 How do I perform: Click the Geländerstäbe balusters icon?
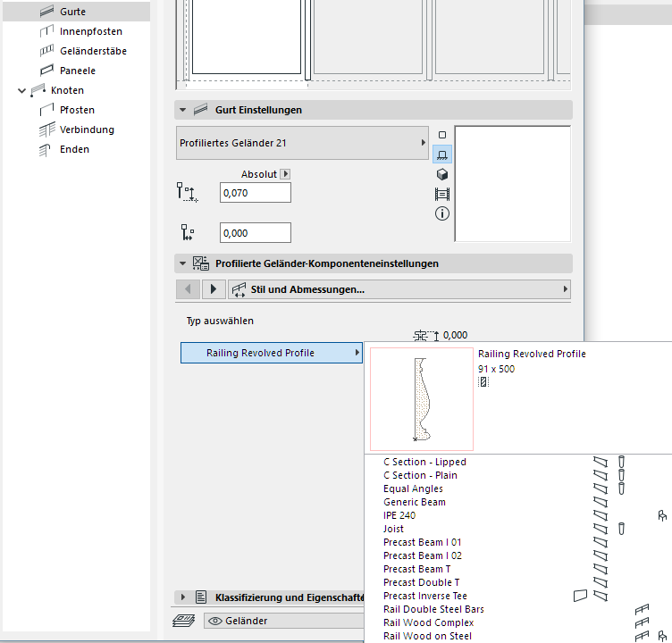tap(46, 51)
